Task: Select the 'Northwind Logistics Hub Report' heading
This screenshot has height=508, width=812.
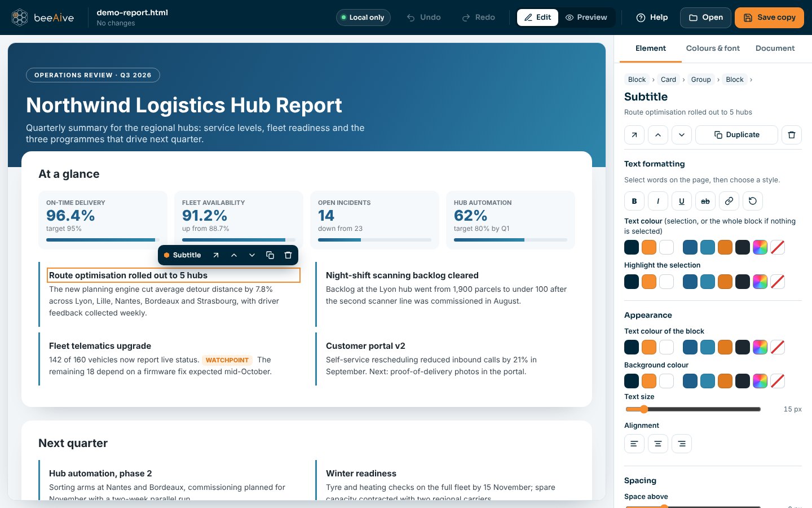Action: tap(184, 106)
